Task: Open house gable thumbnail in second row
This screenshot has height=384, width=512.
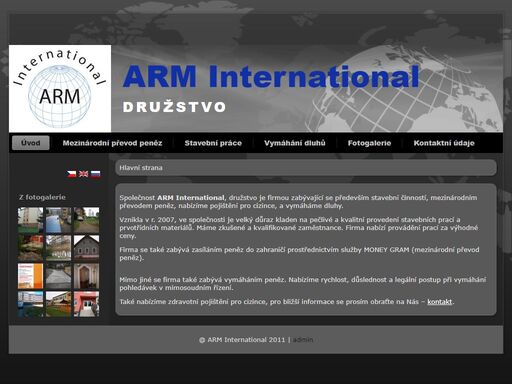Action: tap(86, 248)
